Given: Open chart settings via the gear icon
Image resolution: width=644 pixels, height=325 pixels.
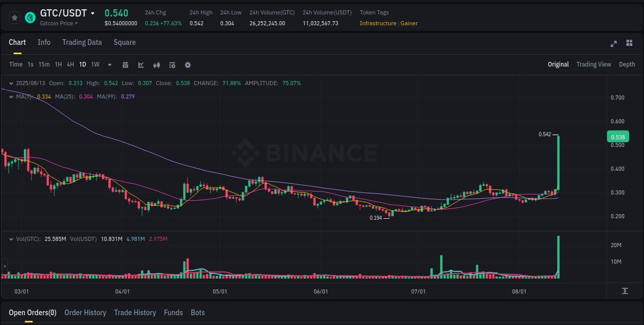Looking at the screenshot, I should (x=188, y=65).
